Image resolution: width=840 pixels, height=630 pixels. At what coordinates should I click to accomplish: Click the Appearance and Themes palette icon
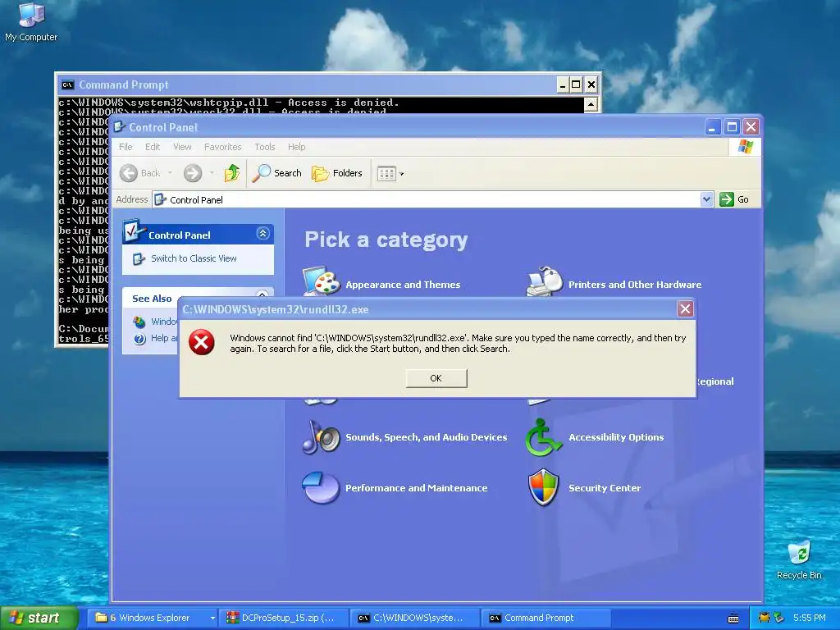[x=322, y=281]
